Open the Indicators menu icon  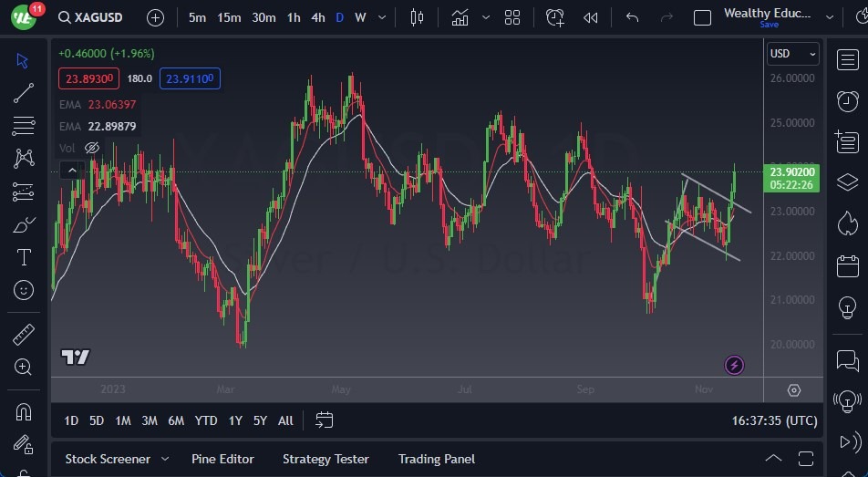tap(460, 17)
